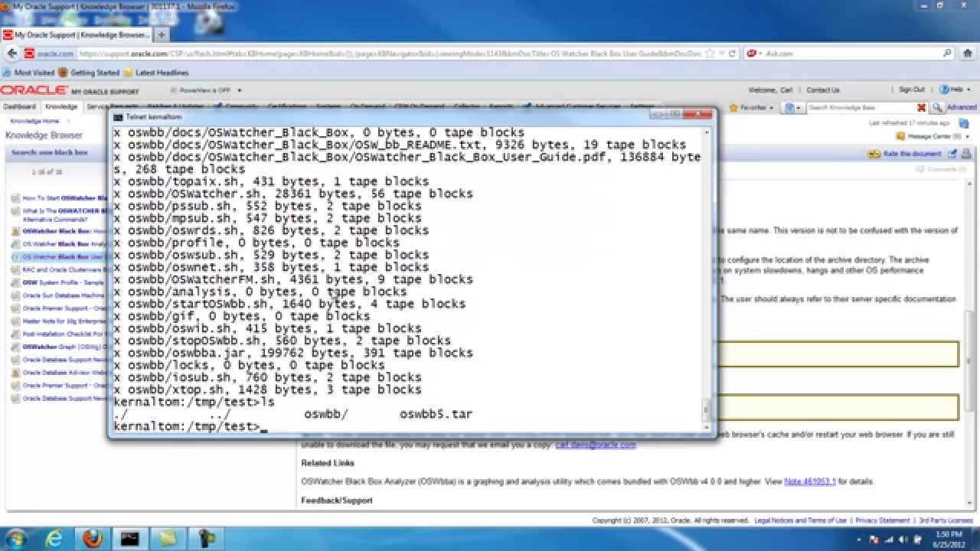This screenshot has width=980, height=551.
Task: Open the PowerView is Off dropdown
Action: point(205,90)
